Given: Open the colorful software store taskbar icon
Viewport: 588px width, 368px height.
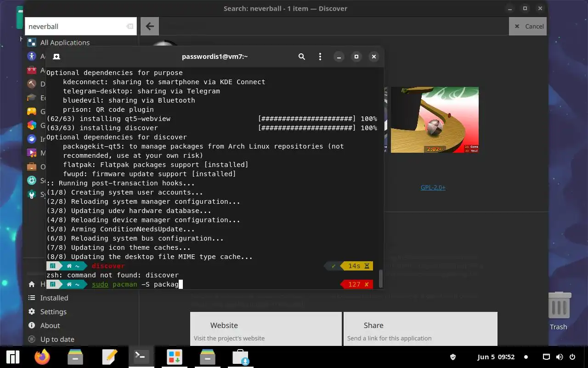Looking at the screenshot, I should [x=175, y=357].
